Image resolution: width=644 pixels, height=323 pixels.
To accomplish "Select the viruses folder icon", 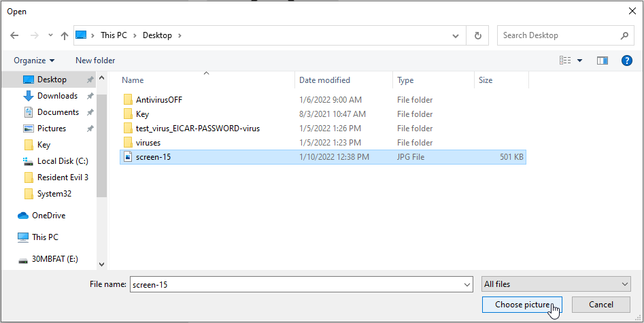I will point(128,143).
